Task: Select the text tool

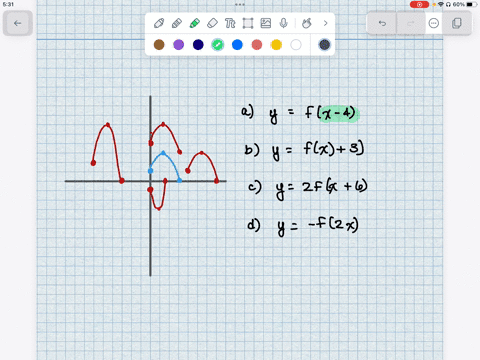Action: 230,23
